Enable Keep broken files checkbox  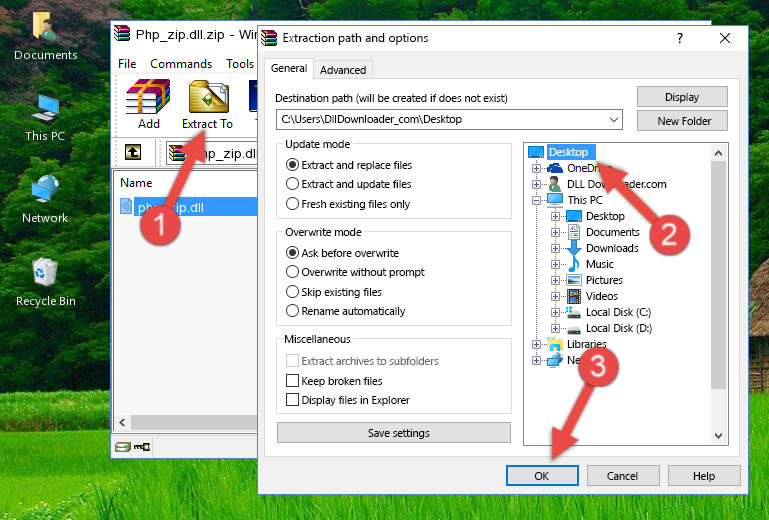tap(293, 381)
